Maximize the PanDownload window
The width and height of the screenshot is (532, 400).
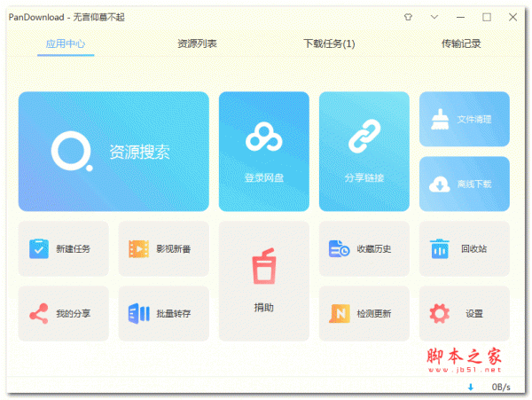tap(487, 17)
